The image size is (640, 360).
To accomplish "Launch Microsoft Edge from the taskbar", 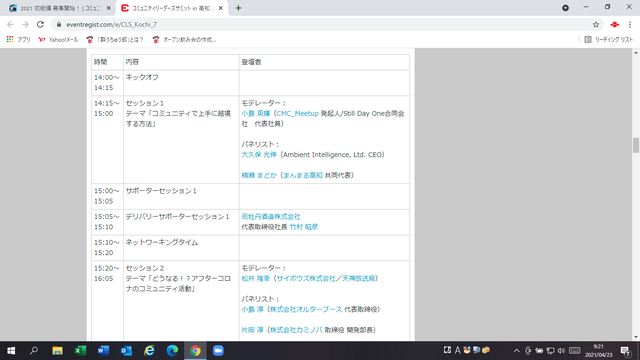I will point(172,351).
